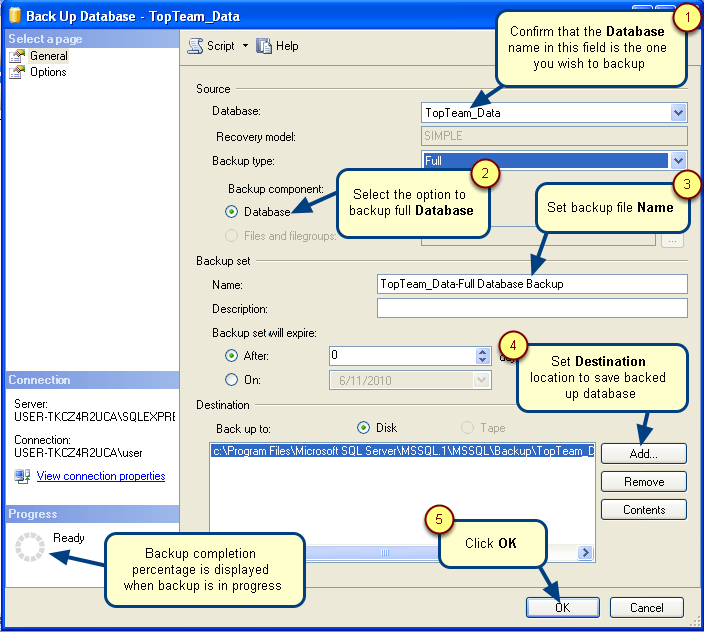Select the Options page icon
Image resolution: width=704 pixels, height=632 pixels.
pyautogui.click(x=16, y=73)
